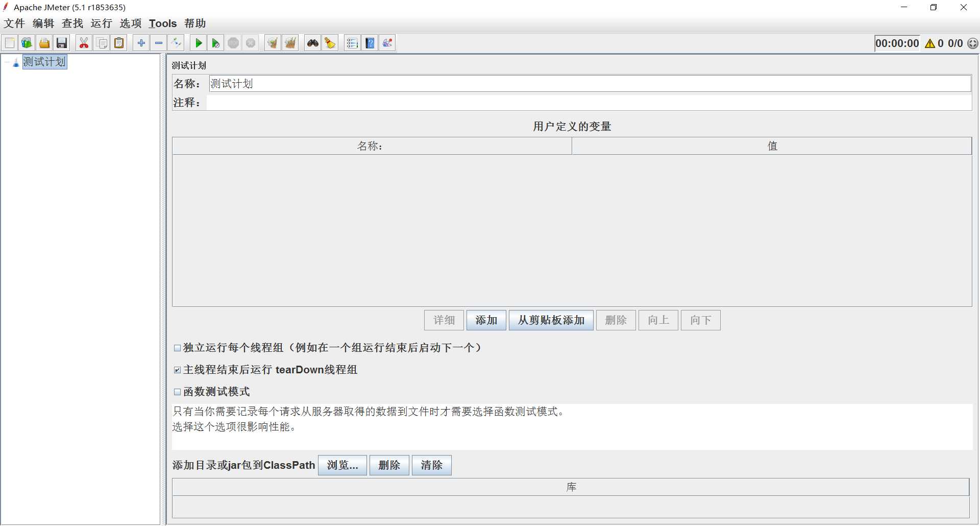Click the Copy icon in the toolbar
Screen dimensions: 980x526
pos(102,43)
